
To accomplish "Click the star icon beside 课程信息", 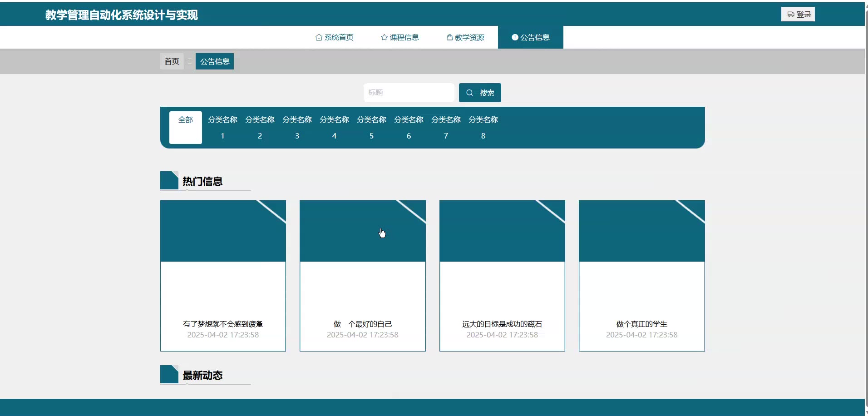I will click(x=384, y=37).
